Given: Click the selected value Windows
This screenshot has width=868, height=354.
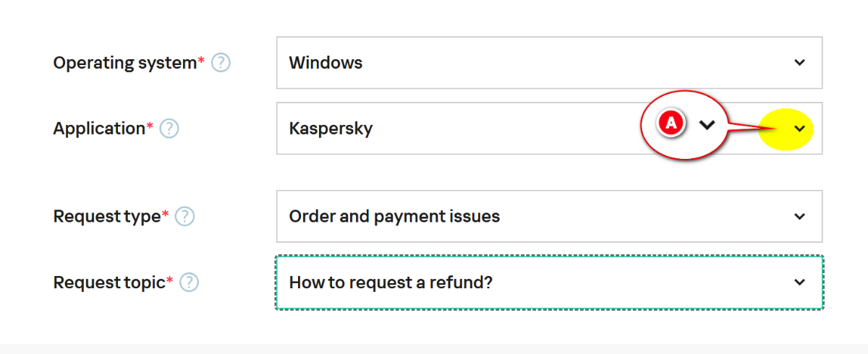Looking at the screenshot, I should click(325, 63).
